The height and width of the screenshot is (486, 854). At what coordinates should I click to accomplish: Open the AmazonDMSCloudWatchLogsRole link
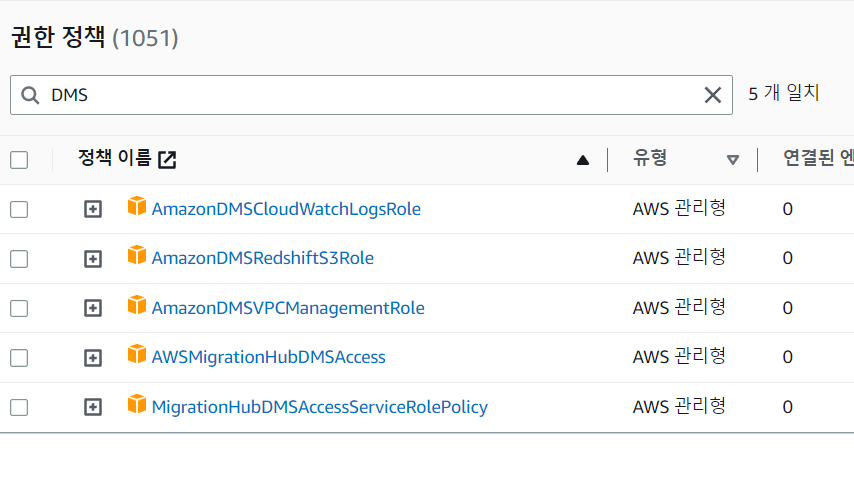[x=286, y=209]
